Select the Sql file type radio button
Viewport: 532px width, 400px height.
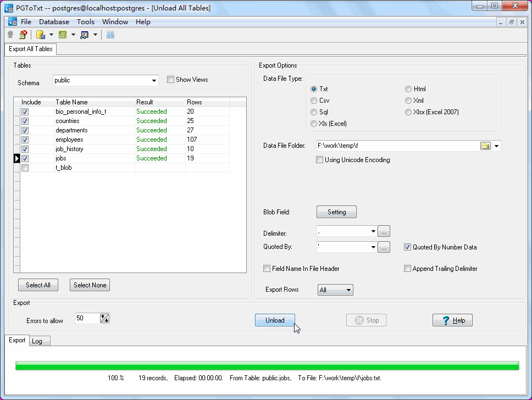point(314,112)
